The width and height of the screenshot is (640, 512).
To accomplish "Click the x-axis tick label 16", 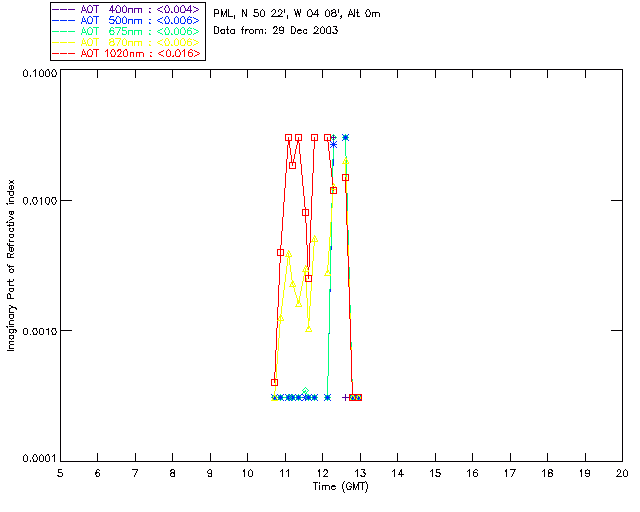I will pos(472,473).
